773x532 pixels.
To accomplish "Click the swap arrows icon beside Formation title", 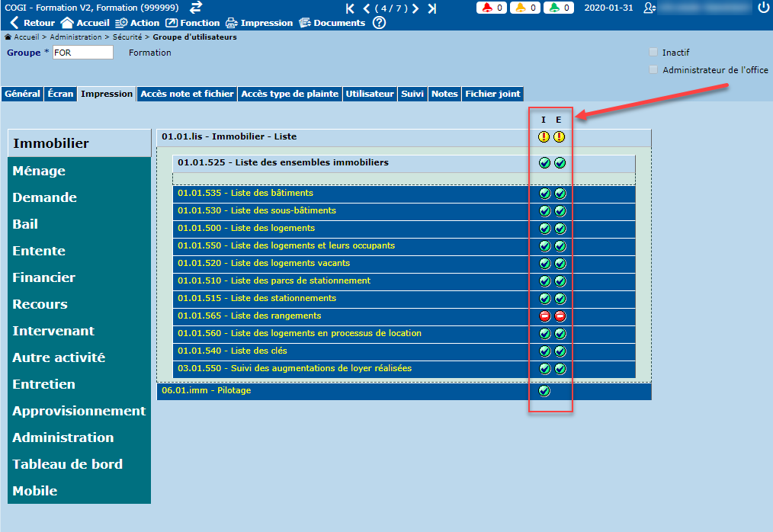I will (x=196, y=8).
